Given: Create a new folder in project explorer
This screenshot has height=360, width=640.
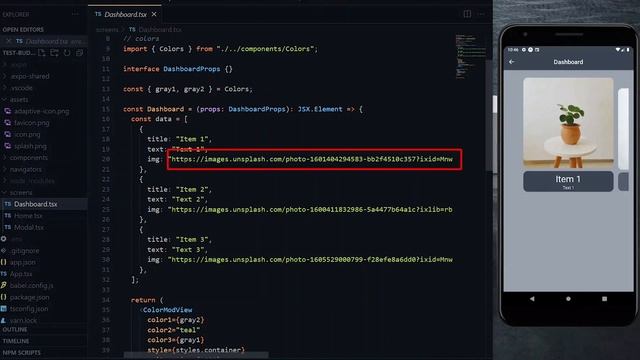Looking at the screenshot, I should tap(54, 53).
